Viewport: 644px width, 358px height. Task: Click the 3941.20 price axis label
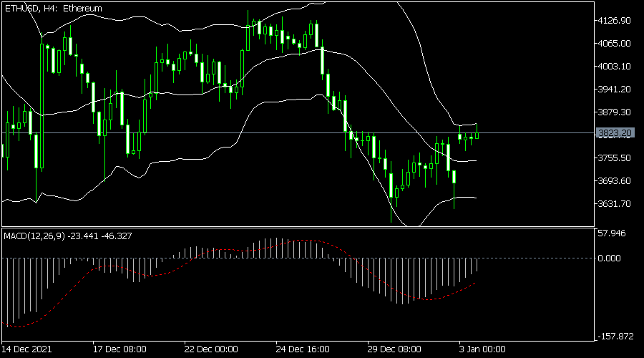point(615,89)
